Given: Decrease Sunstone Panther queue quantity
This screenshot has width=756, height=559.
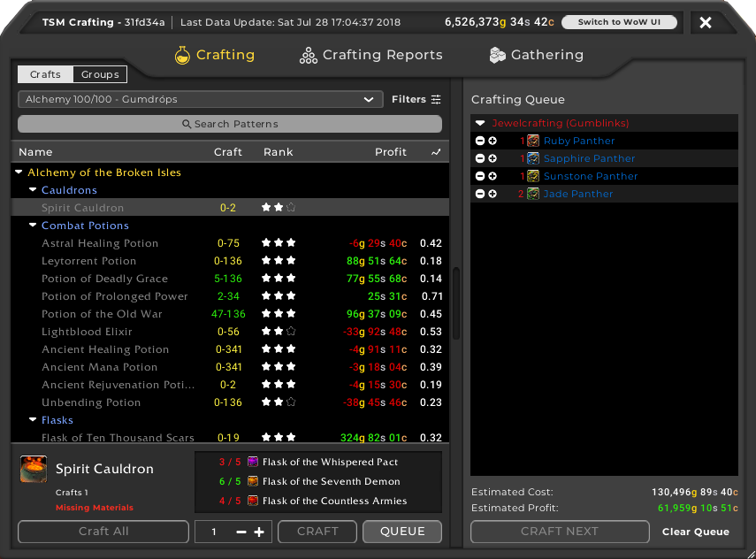Looking at the screenshot, I should click(x=480, y=176).
